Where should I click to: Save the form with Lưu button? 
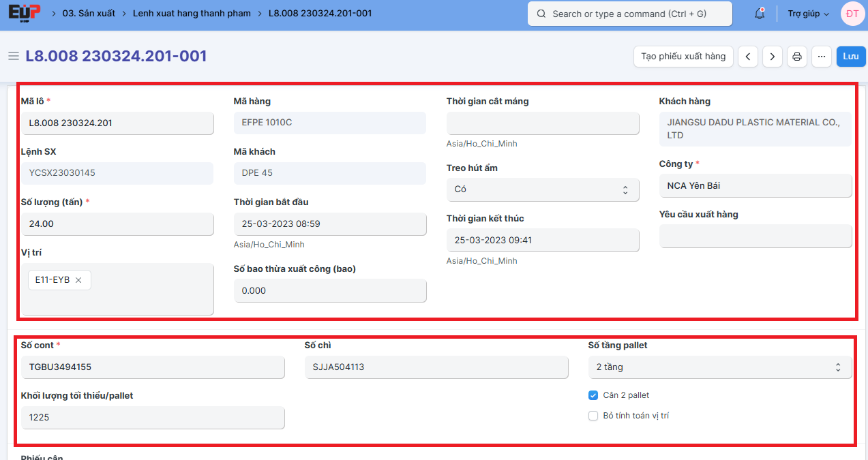[850, 57]
